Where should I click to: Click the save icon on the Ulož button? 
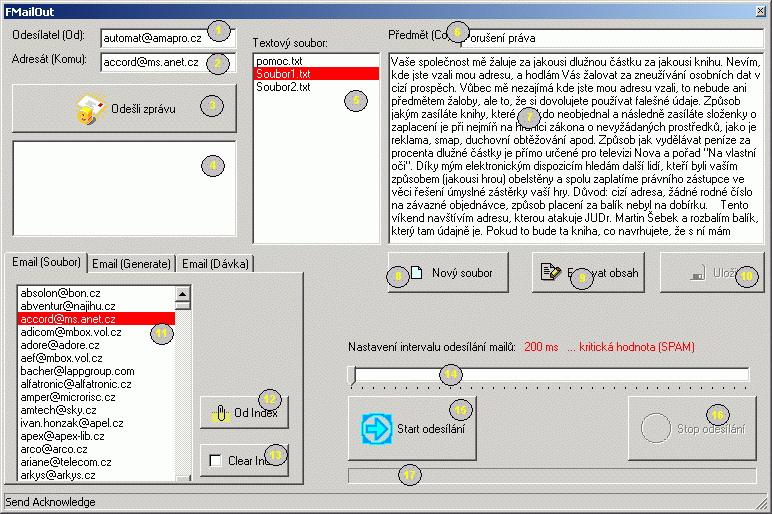pyautogui.click(x=698, y=275)
